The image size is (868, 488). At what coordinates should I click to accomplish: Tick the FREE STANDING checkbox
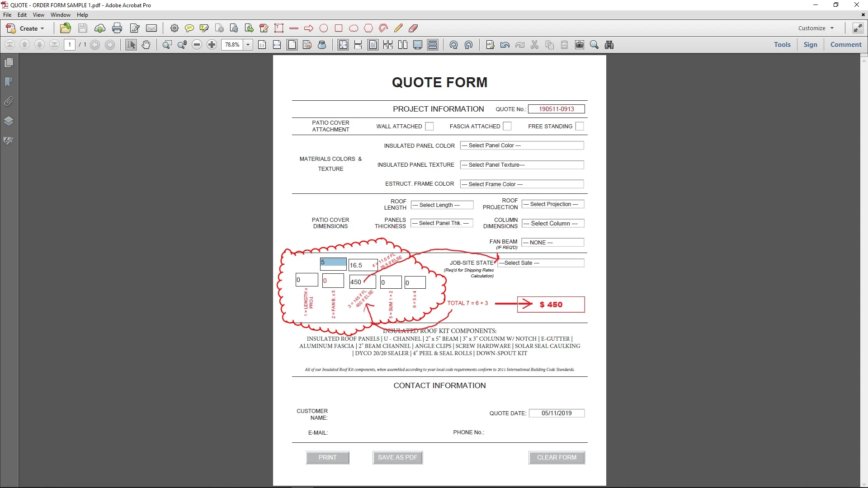pyautogui.click(x=580, y=127)
